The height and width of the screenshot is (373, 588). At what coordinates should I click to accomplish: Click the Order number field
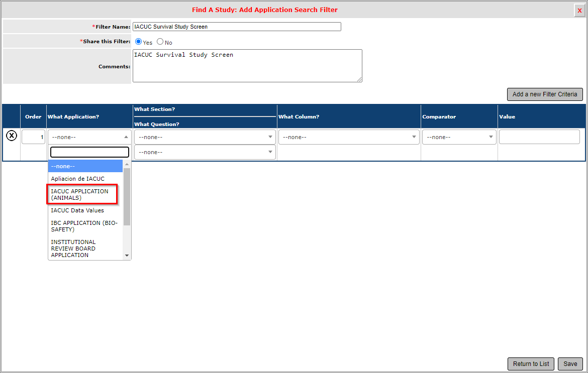(33, 137)
